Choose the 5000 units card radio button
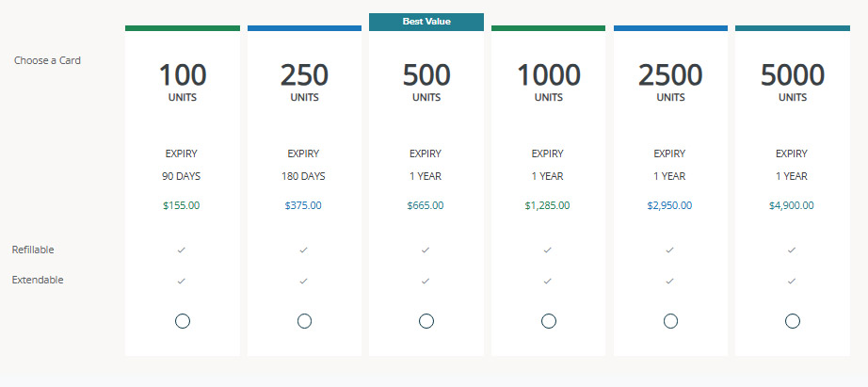The image size is (868, 387). click(x=792, y=321)
